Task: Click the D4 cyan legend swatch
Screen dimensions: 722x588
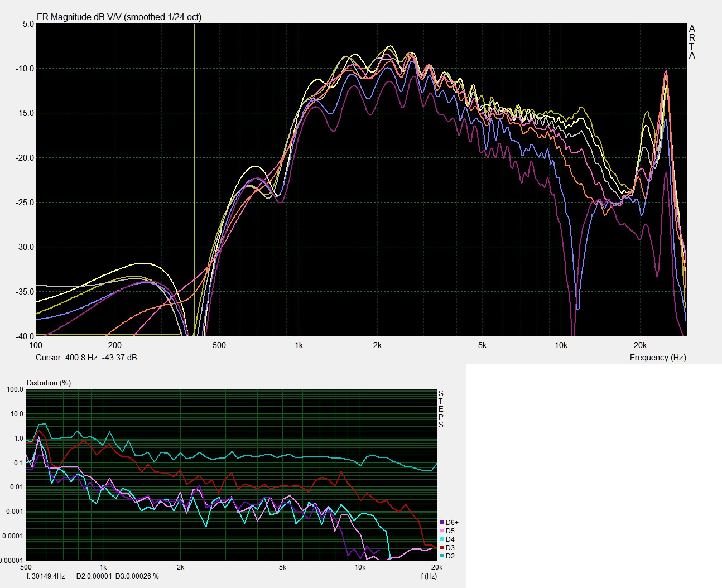Action: (442, 539)
